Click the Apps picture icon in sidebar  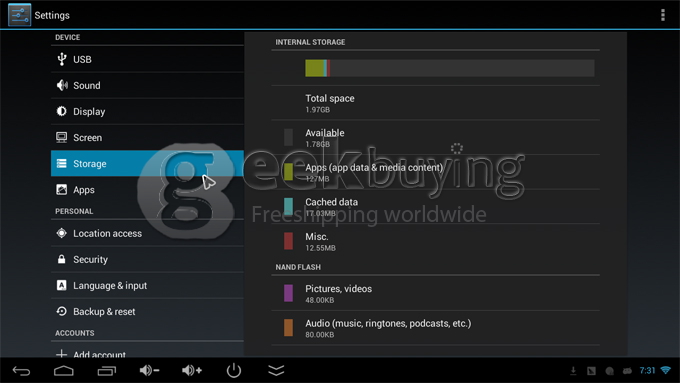tap(62, 190)
